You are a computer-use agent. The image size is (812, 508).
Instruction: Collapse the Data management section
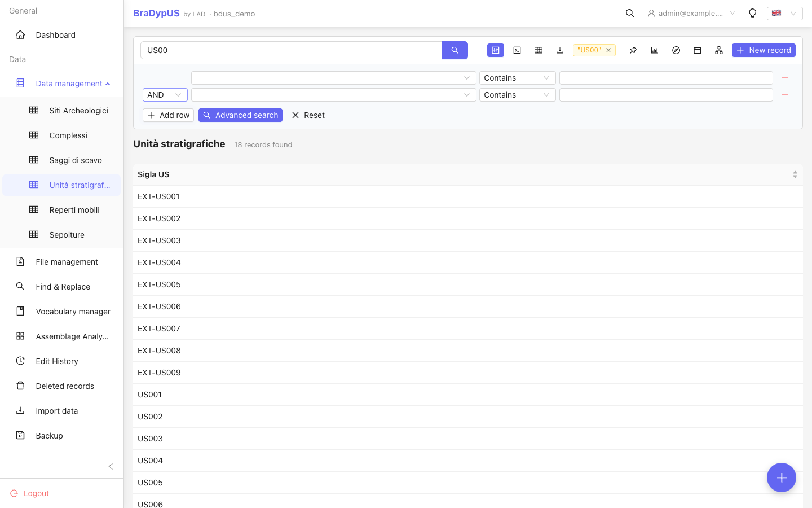(62, 84)
